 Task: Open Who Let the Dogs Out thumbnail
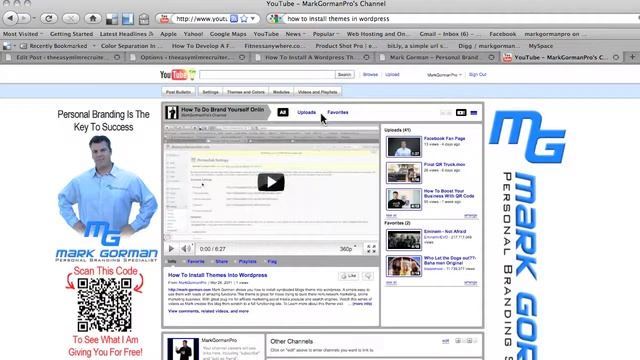click(404, 266)
